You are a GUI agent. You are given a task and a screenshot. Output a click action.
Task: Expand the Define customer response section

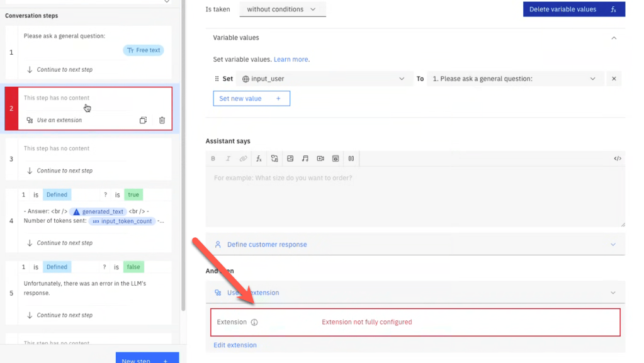[x=415, y=244]
